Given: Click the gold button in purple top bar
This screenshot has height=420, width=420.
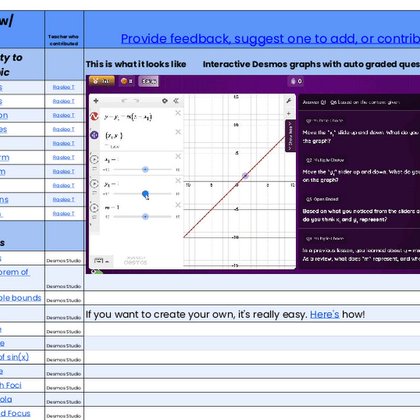Looking at the screenshot, I should point(102,81).
